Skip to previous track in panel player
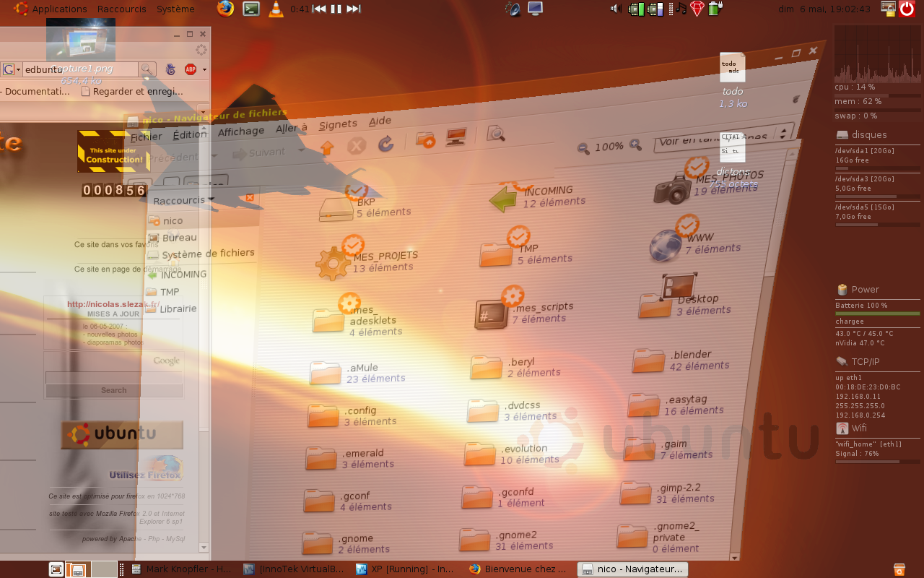The height and width of the screenshot is (578, 924). click(x=319, y=9)
